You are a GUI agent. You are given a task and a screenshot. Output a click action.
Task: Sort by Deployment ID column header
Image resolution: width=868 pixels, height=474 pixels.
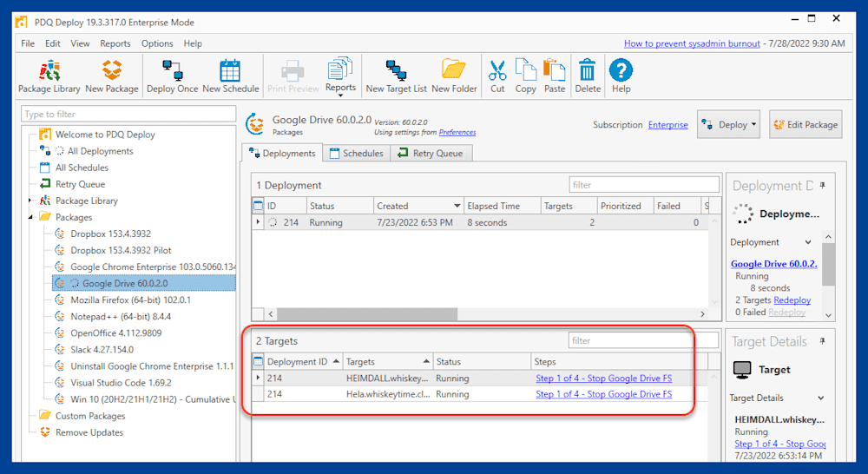click(x=303, y=362)
